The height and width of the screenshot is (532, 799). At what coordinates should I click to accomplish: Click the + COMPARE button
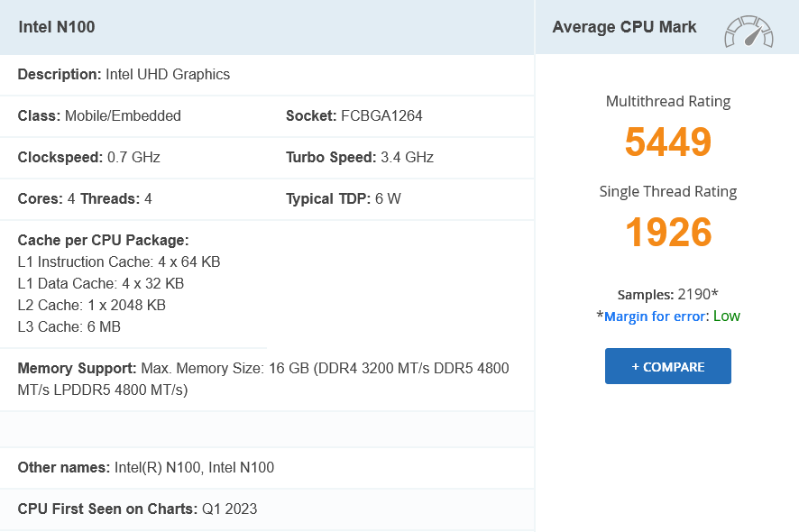pyautogui.click(x=668, y=366)
